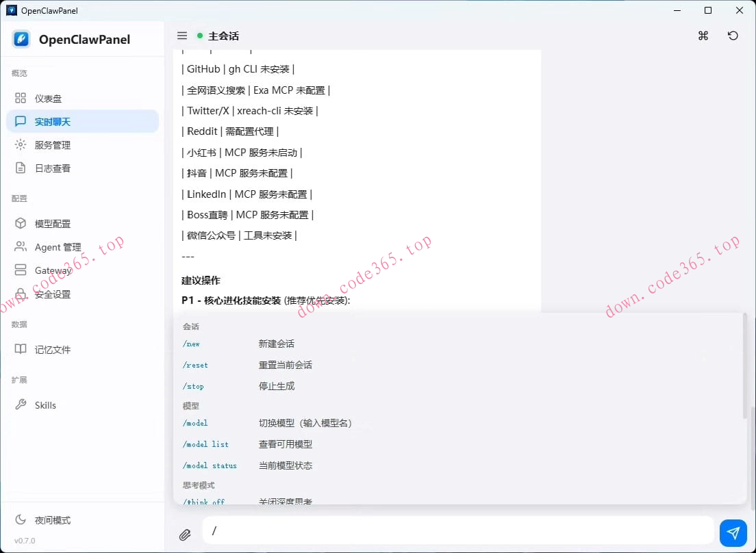Send the message via the blue send icon
Viewport: 756px width, 553px height.
click(733, 532)
